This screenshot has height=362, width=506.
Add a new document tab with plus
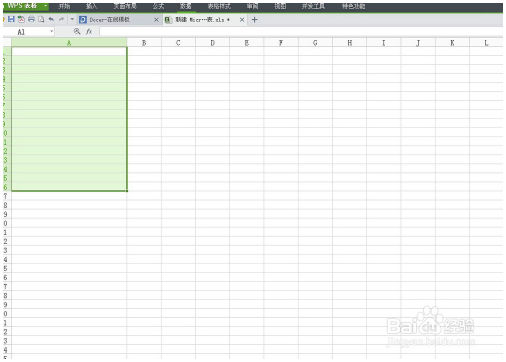coord(254,20)
